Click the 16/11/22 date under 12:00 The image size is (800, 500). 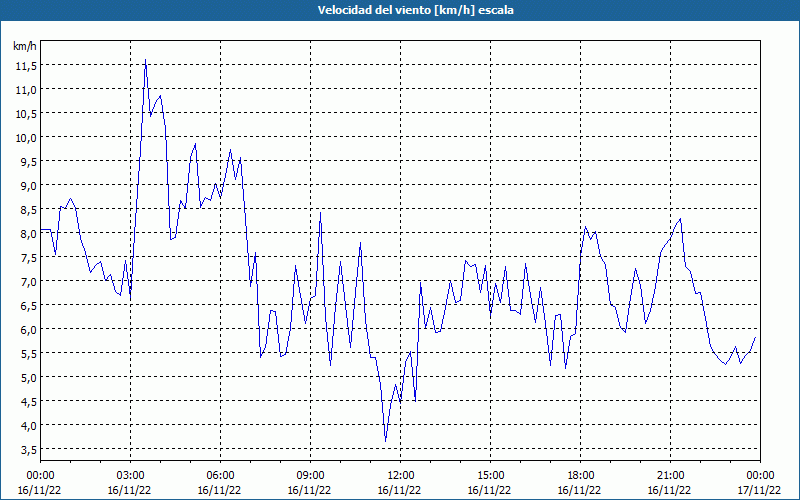pyautogui.click(x=399, y=490)
